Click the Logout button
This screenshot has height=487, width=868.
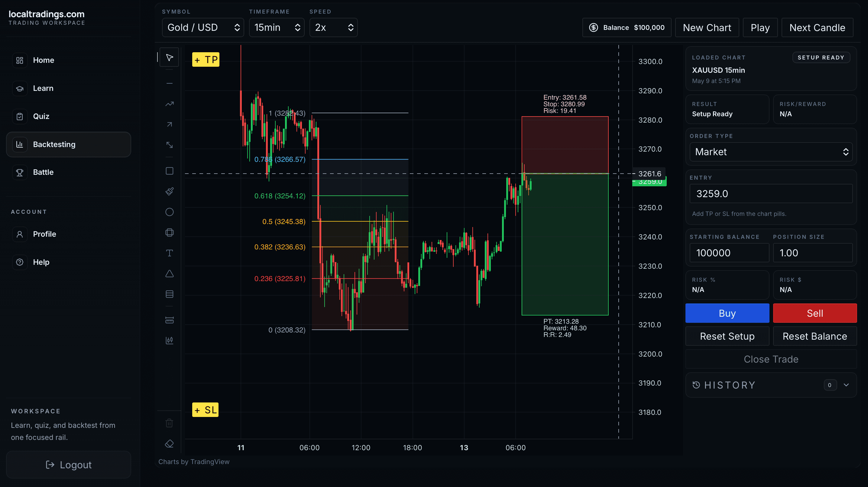click(68, 464)
